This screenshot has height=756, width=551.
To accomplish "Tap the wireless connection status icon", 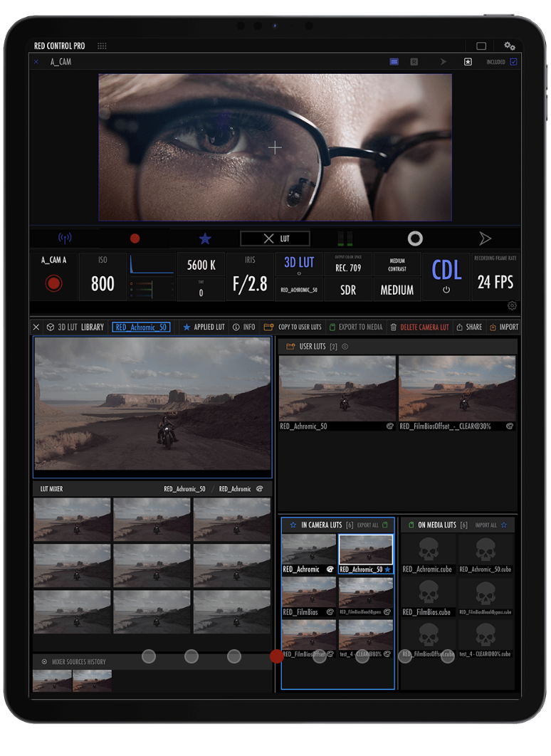I will [65, 238].
